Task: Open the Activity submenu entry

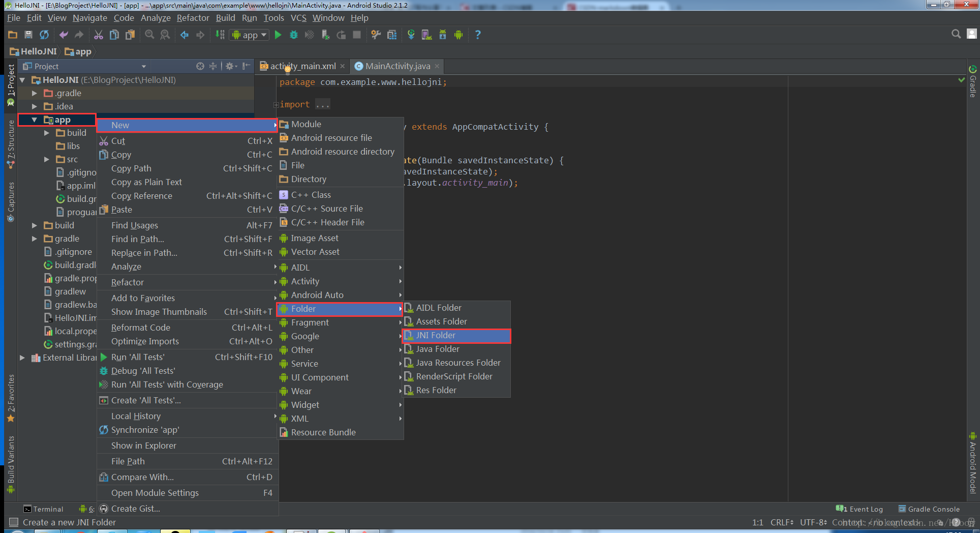Action: (x=340, y=281)
